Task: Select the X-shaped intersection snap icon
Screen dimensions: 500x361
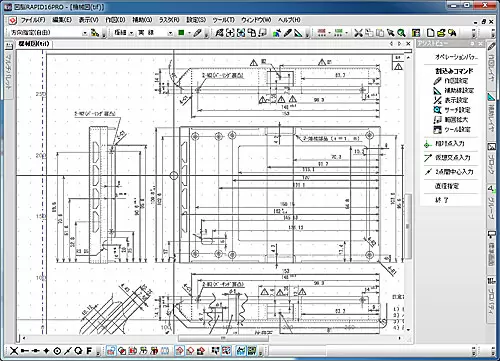Action: (x=13, y=351)
